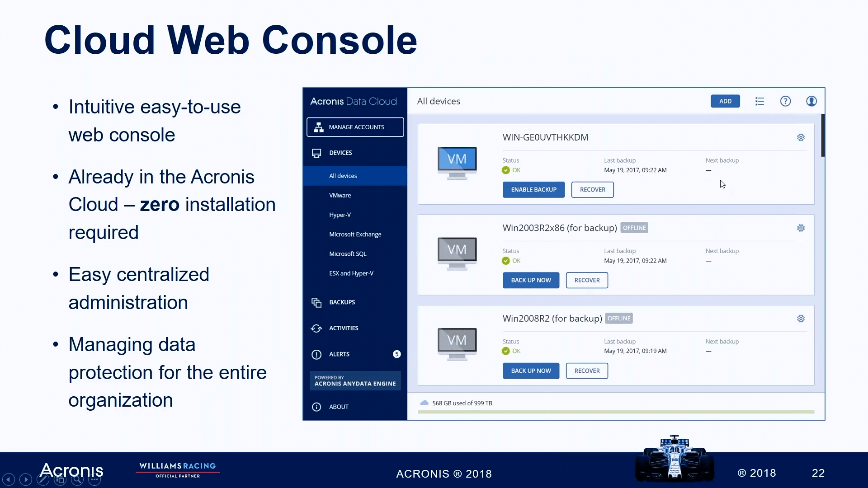
Task: Click the cloud storage icon
Action: coord(424,403)
